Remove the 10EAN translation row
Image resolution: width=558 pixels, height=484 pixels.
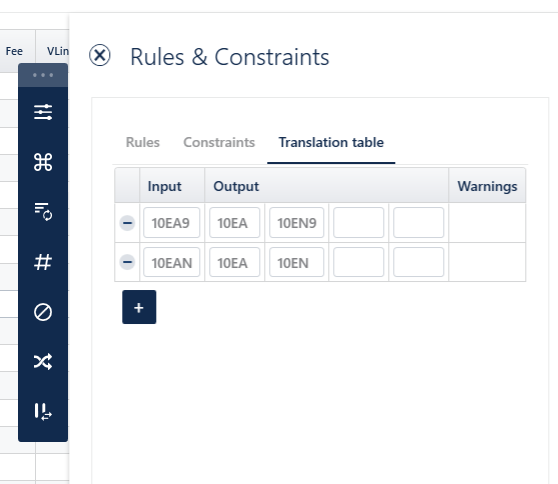[x=127, y=262]
